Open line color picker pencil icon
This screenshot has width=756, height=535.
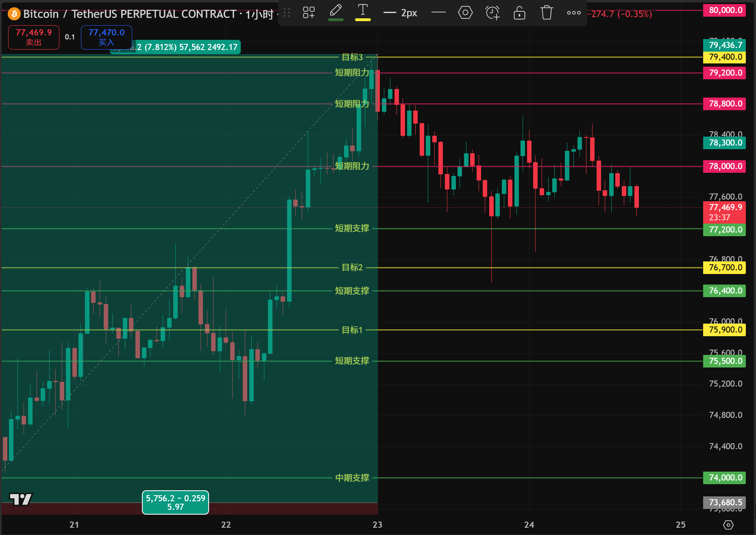click(x=336, y=13)
